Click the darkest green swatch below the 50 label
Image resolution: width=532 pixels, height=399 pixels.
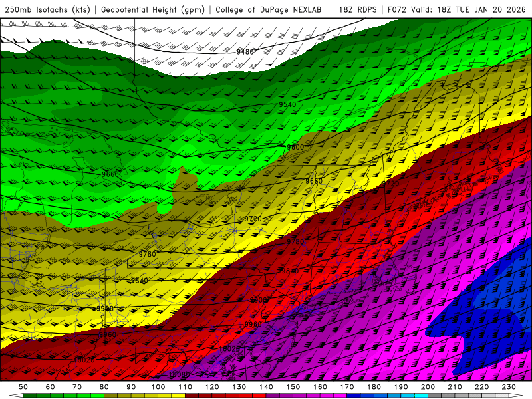pyautogui.click(x=30, y=395)
